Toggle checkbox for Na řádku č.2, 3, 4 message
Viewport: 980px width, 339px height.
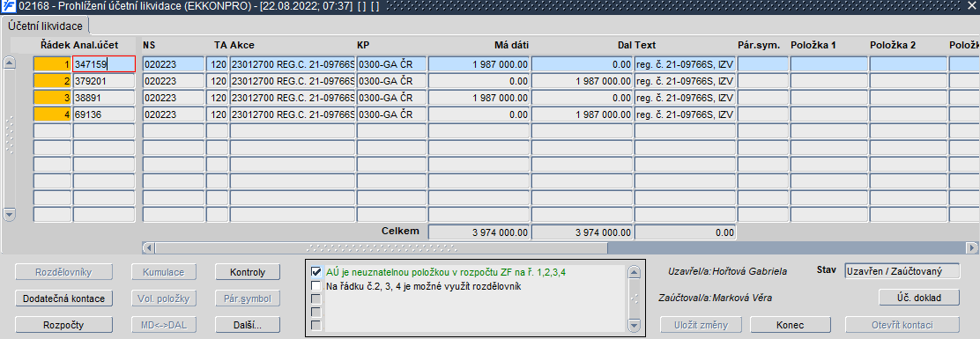[316, 286]
